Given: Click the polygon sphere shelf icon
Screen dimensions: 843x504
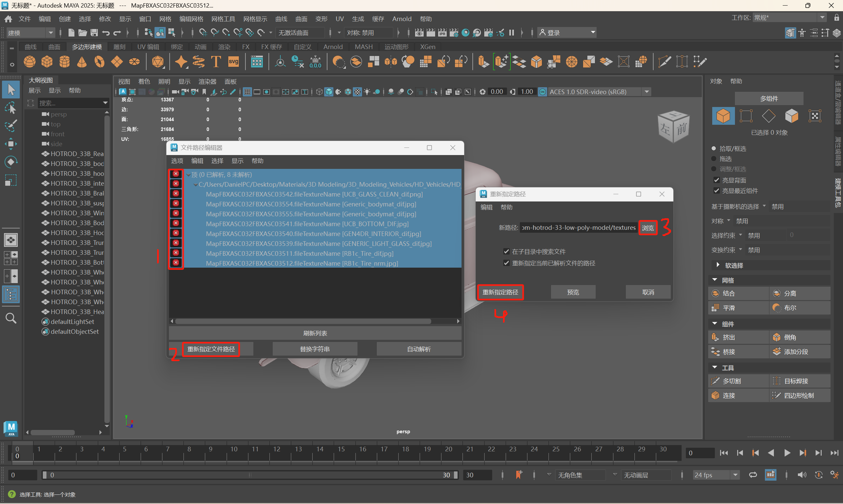Looking at the screenshot, I should tap(30, 62).
